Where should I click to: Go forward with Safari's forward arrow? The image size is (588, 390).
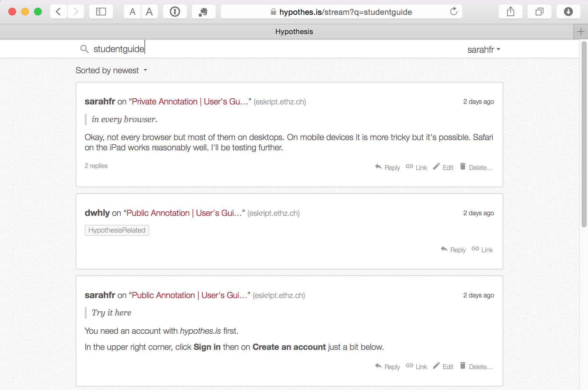[76, 12]
